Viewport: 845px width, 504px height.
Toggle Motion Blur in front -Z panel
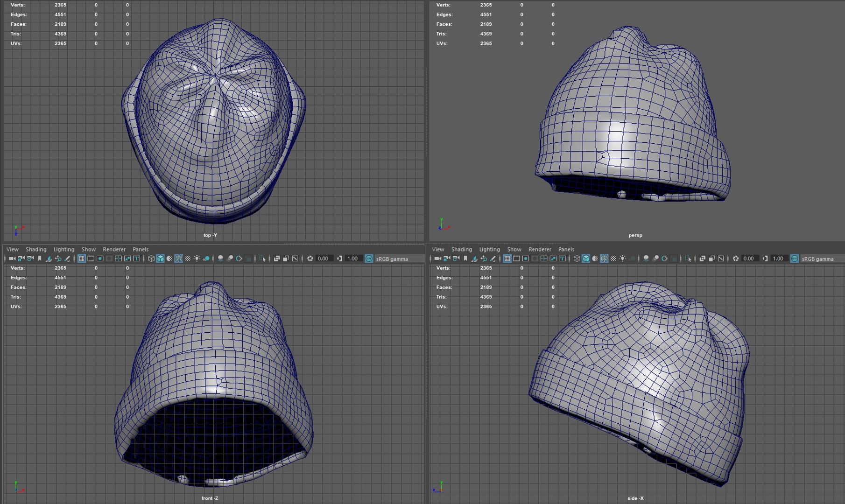coord(230,259)
